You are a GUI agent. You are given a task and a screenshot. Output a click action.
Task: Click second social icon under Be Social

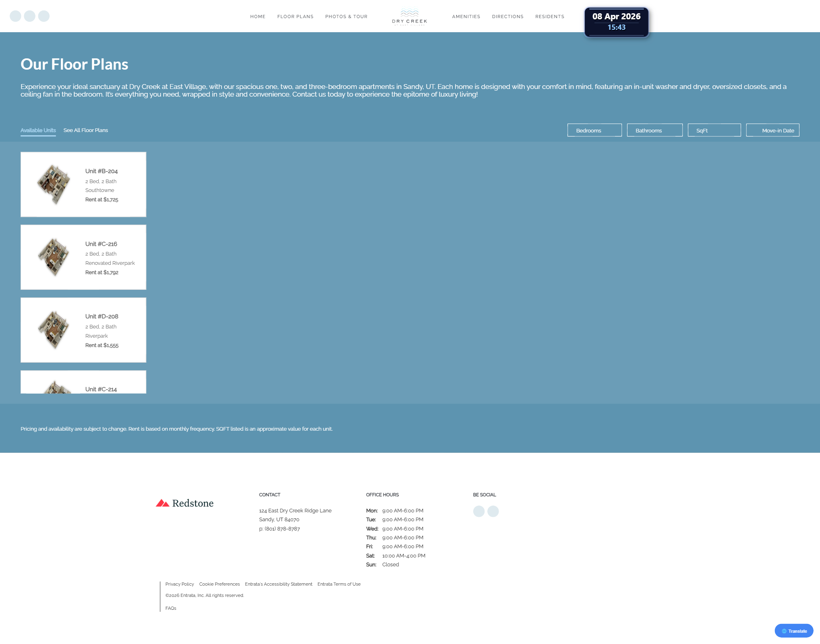pos(493,511)
